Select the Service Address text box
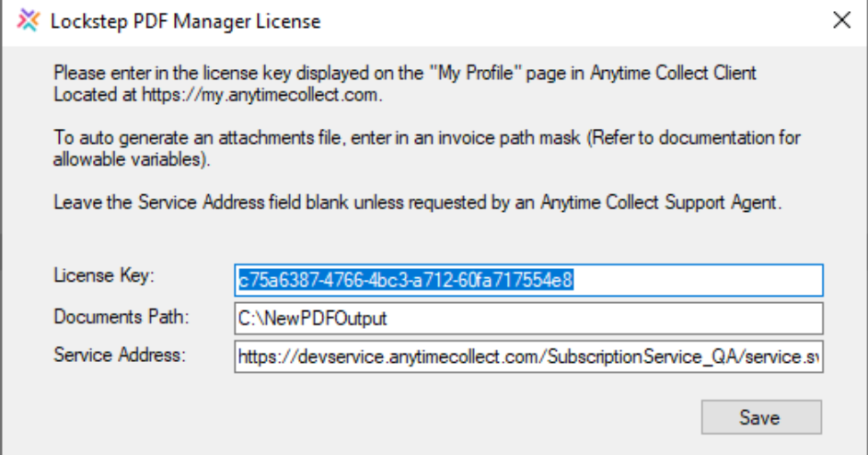 [x=527, y=356]
